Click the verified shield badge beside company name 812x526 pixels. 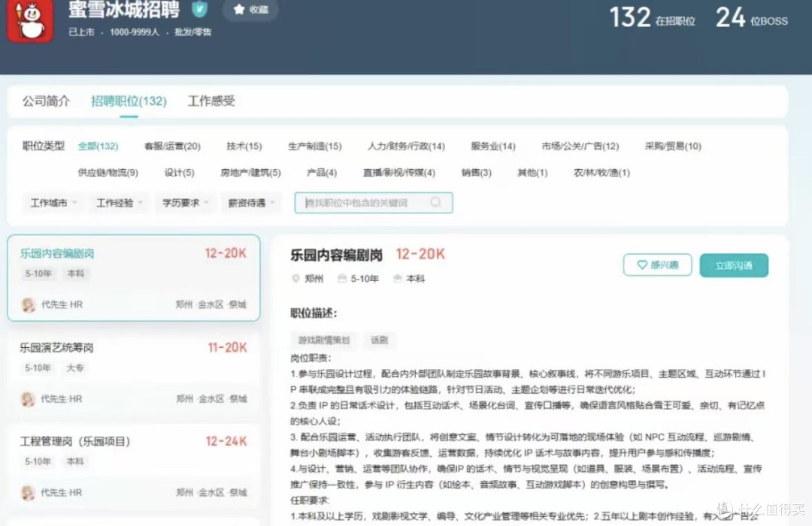199,9
